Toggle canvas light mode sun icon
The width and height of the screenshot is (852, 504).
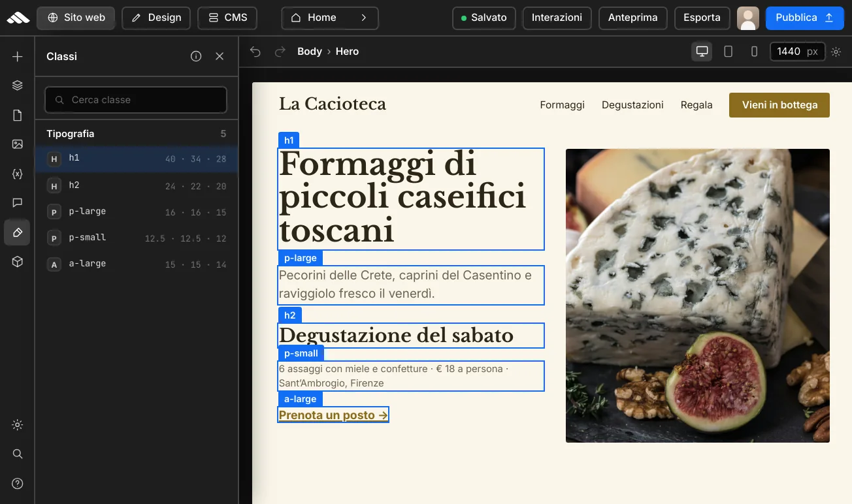click(x=836, y=52)
